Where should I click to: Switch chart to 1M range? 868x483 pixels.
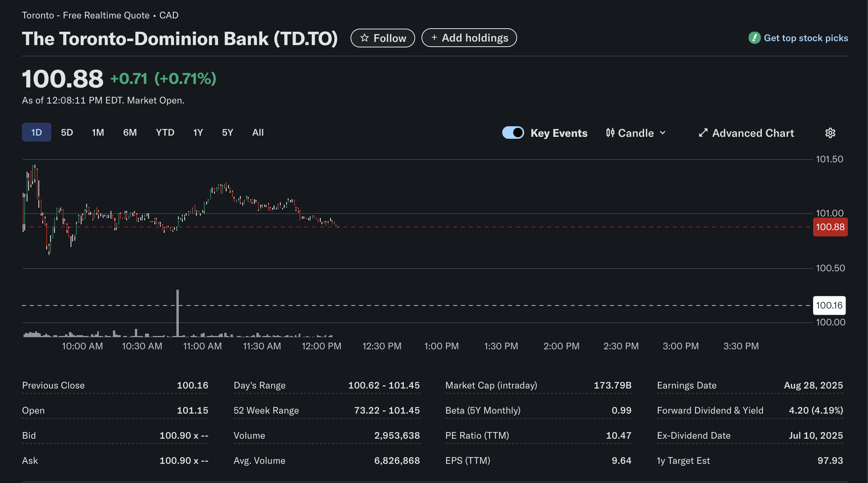click(98, 133)
